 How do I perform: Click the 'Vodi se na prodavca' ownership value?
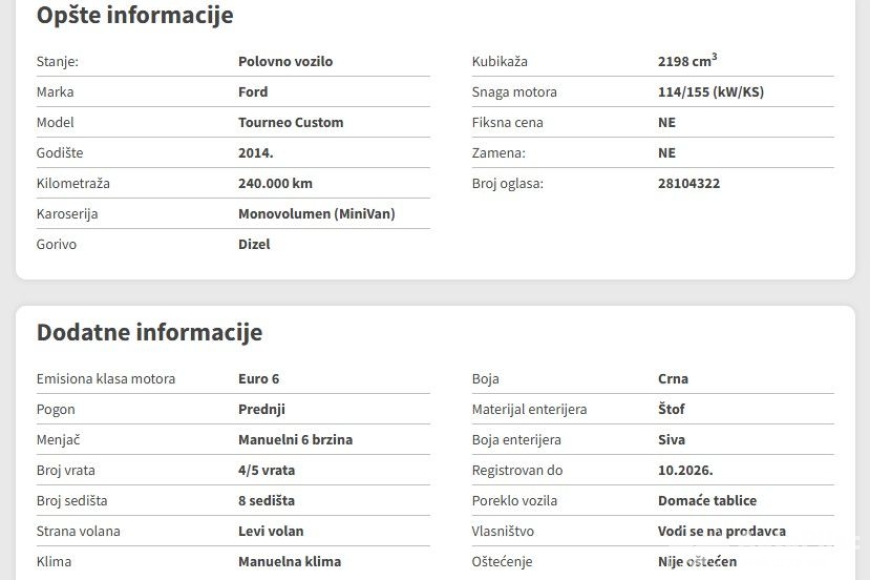point(721,531)
